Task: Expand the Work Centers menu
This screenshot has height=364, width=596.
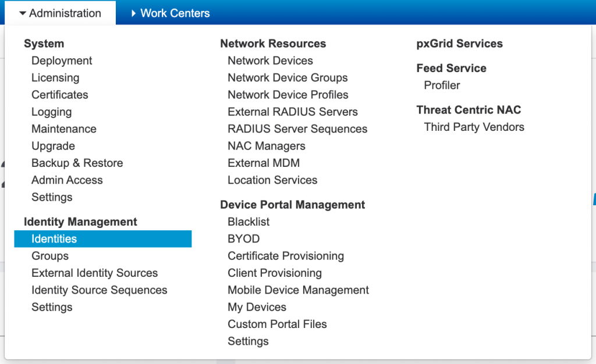Action: click(169, 13)
